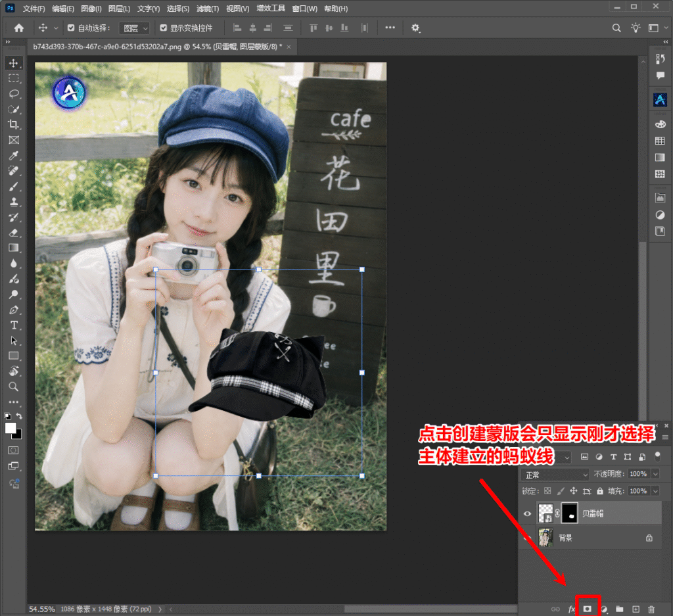Open Move tool preset picker arrow
Screen dimensions: 673x616
point(56,28)
